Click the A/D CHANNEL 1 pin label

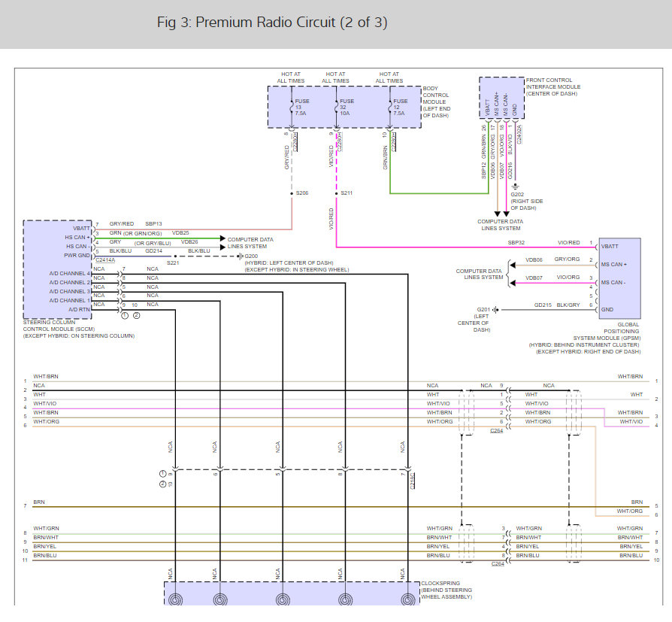pos(69,300)
